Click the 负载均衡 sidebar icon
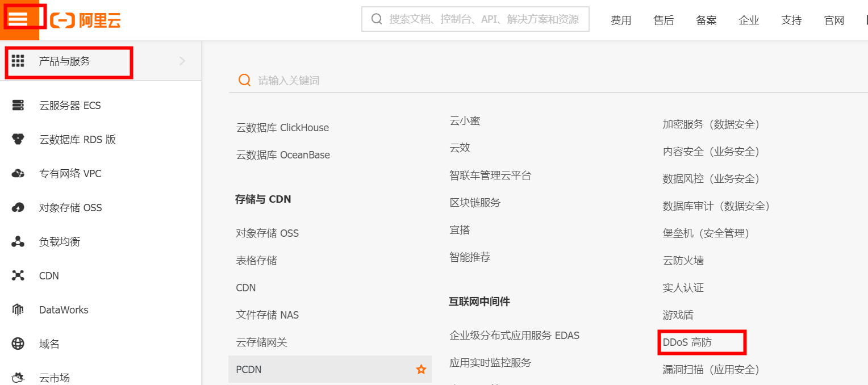868x385 pixels. pos(18,241)
